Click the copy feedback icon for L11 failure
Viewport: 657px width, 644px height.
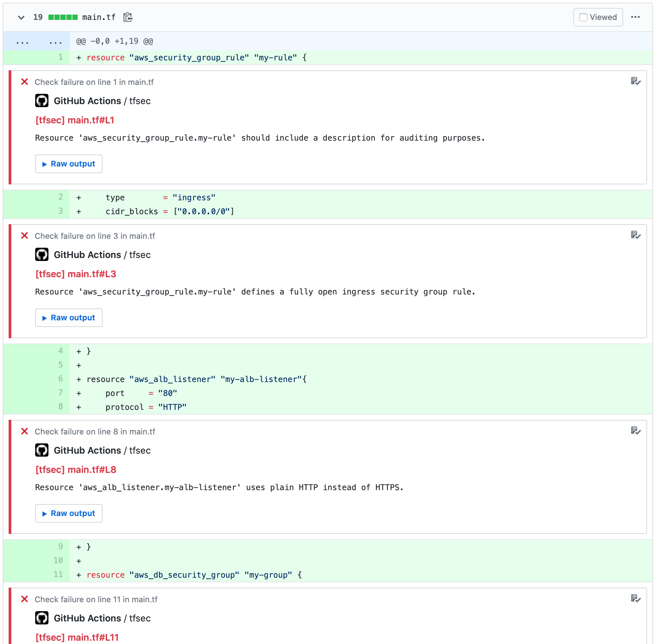(x=635, y=599)
